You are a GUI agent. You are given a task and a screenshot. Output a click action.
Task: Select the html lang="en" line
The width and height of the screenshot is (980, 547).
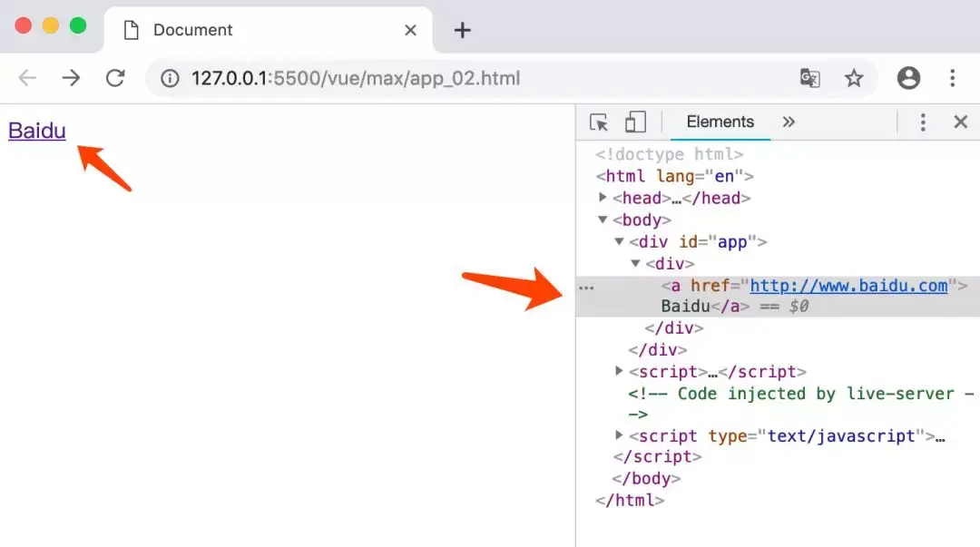click(x=674, y=176)
